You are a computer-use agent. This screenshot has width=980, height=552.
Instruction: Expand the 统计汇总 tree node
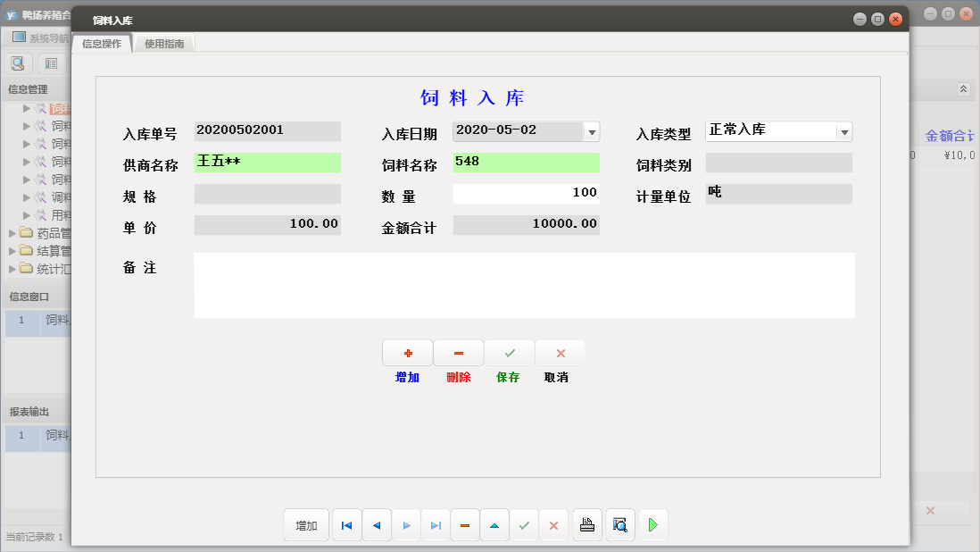(x=12, y=270)
